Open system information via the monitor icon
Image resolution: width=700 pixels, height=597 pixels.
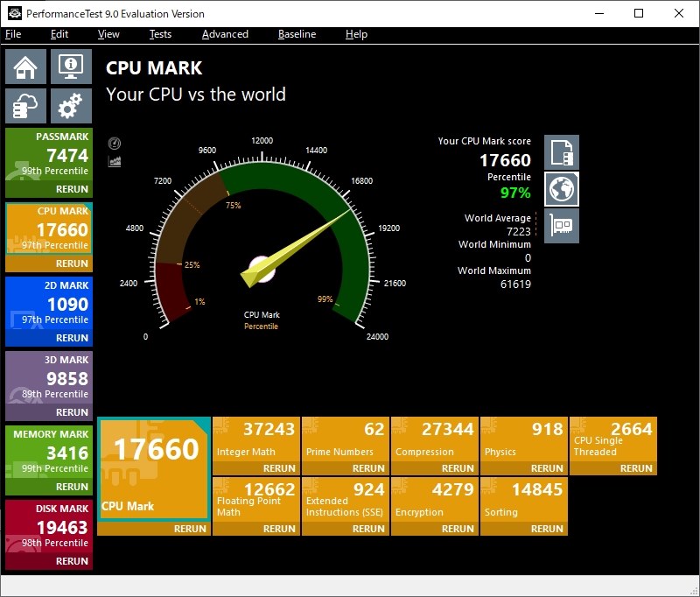coord(71,66)
